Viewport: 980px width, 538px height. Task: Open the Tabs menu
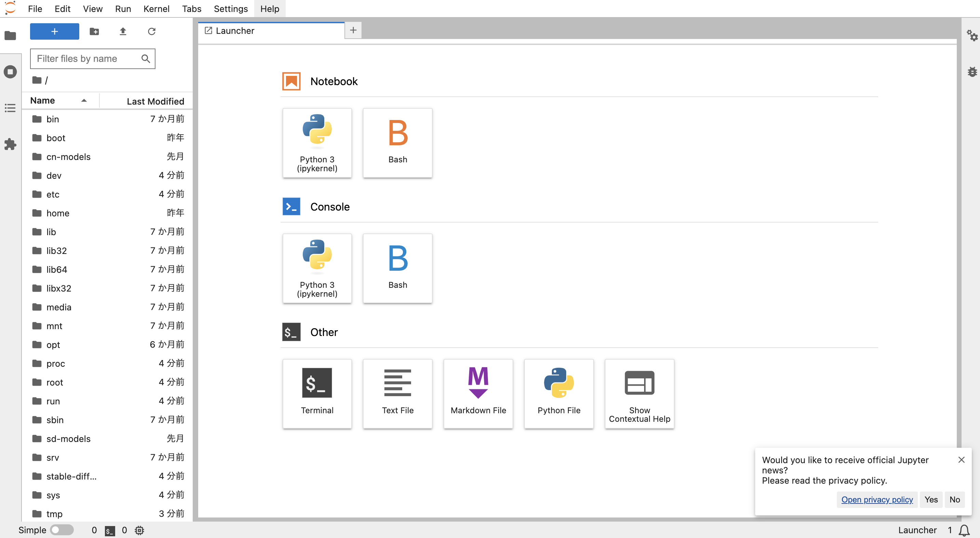click(x=191, y=8)
